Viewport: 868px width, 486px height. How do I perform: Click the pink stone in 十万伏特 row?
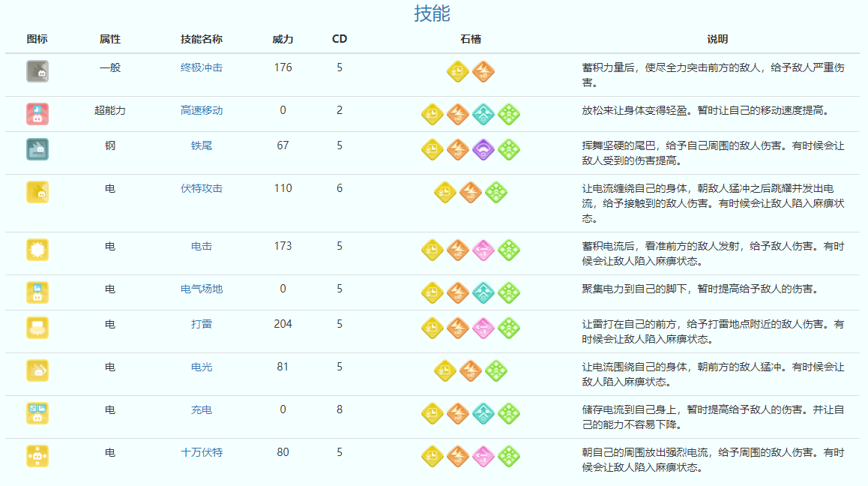[x=483, y=456]
